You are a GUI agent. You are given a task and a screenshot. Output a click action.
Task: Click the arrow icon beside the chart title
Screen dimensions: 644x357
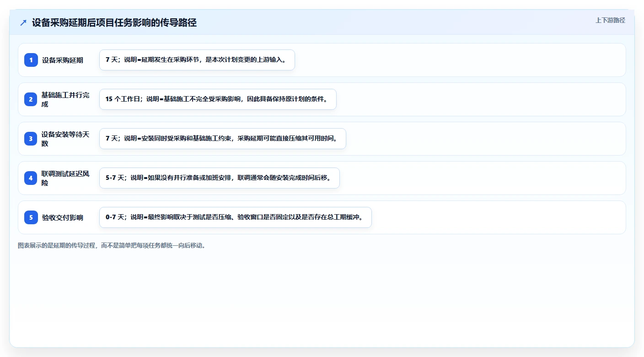23,23
